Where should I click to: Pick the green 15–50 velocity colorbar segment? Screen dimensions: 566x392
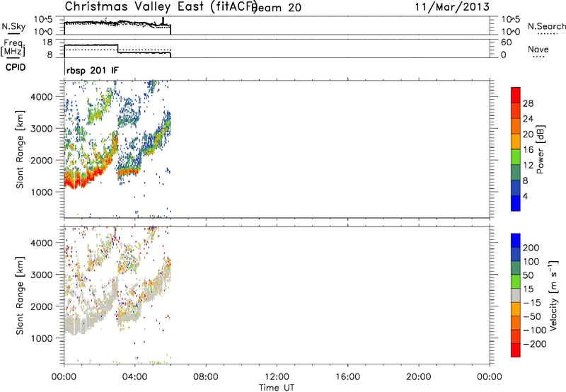point(516,282)
